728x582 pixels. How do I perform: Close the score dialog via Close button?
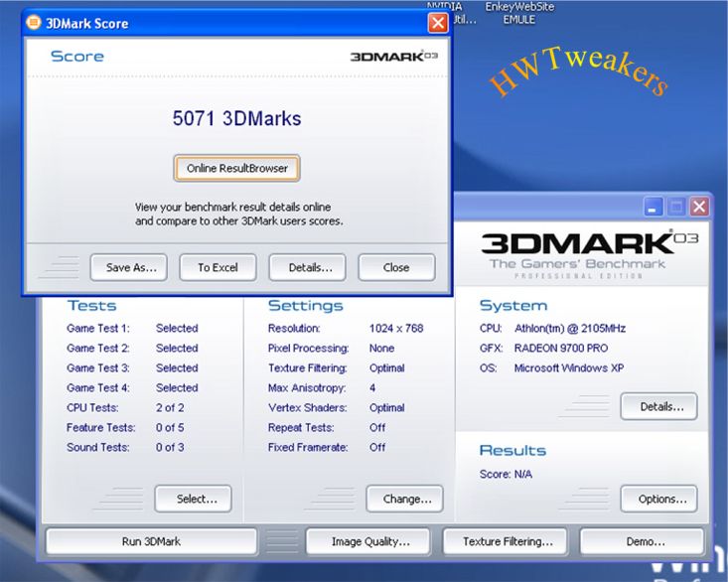[x=396, y=267]
